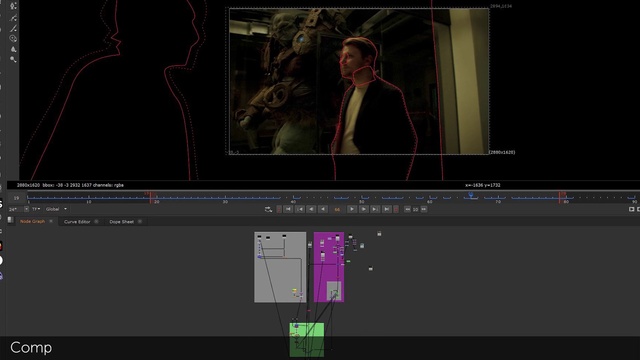Select the Blur drop tool
This screenshot has width=640, height=360.
pyautogui.click(x=13, y=49)
